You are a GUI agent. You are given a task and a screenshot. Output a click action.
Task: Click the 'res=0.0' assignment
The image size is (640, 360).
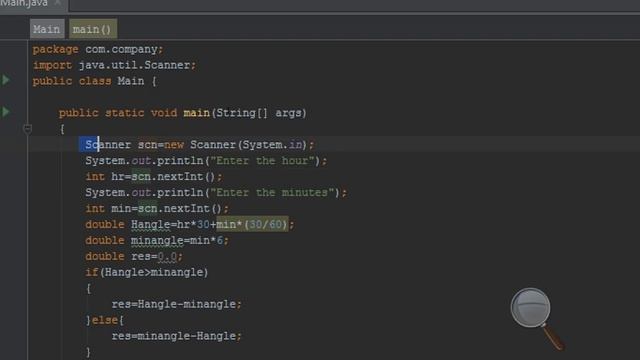pos(154,256)
